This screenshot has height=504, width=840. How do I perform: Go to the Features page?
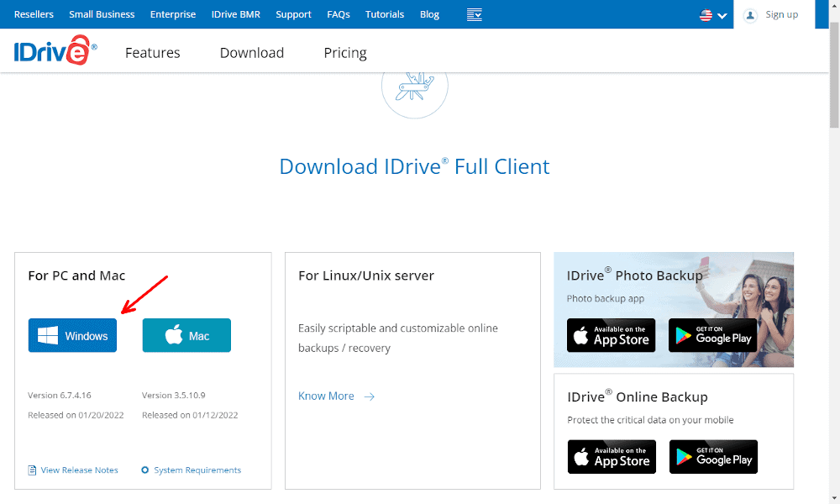153,53
